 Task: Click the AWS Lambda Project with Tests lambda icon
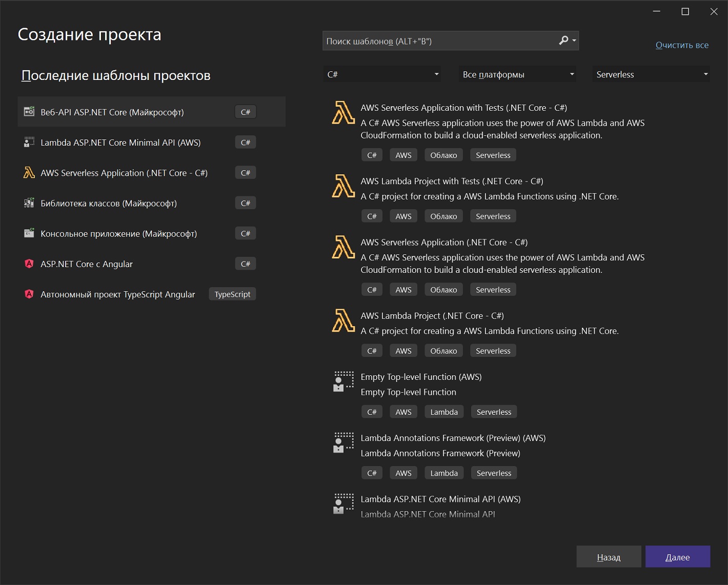point(343,186)
